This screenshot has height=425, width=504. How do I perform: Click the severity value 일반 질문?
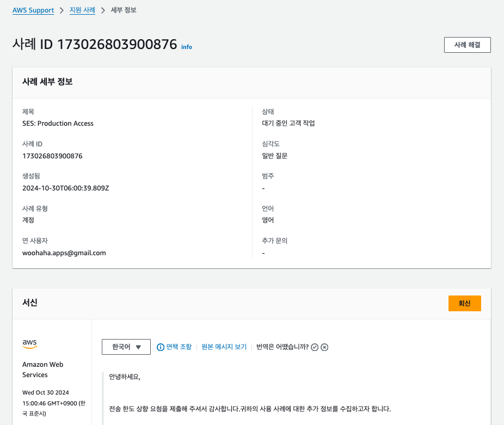tap(275, 156)
